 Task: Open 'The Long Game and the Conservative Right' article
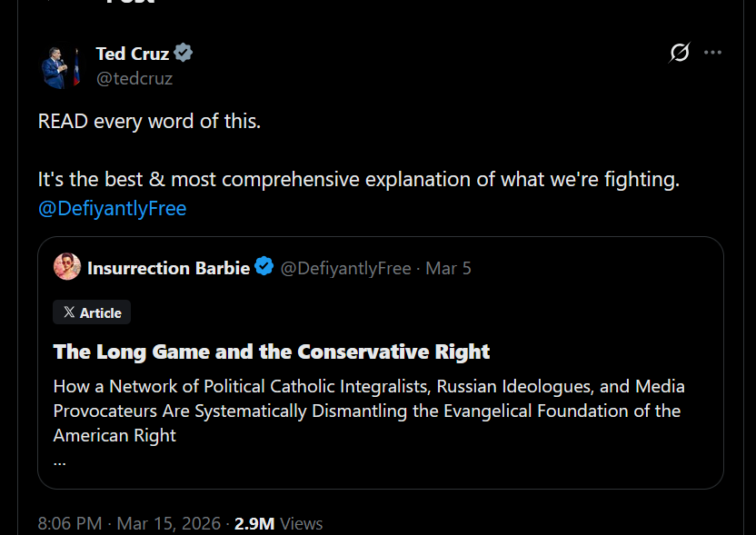(x=272, y=352)
